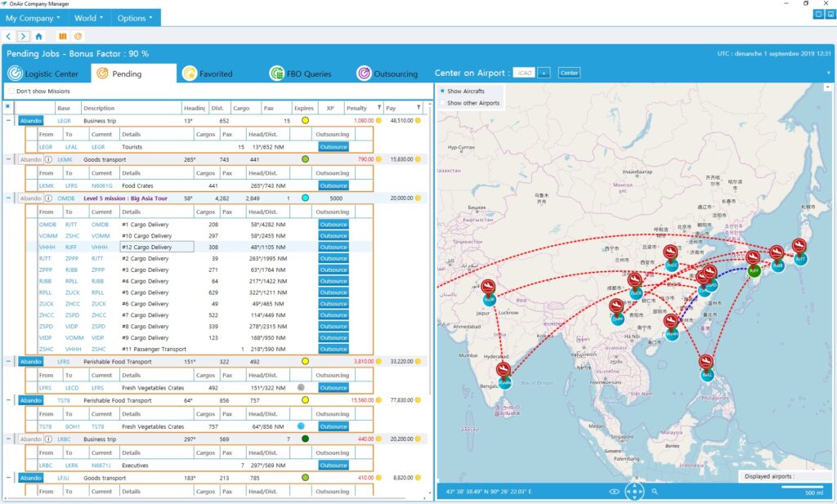The width and height of the screenshot is (837, 504).
Task: Open the World menu dropdown
Action: (87, 17)
